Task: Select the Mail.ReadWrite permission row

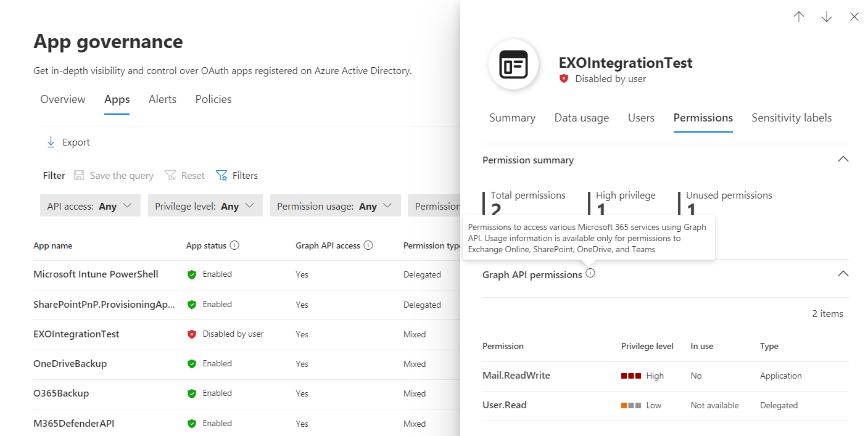Action: 666,376
